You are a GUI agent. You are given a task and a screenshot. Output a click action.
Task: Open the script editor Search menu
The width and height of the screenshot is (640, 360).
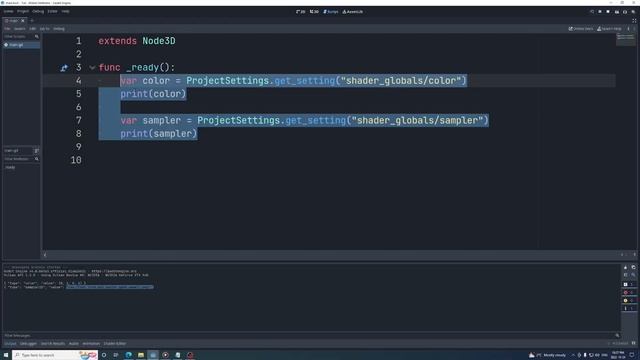[x=20, y=29]
